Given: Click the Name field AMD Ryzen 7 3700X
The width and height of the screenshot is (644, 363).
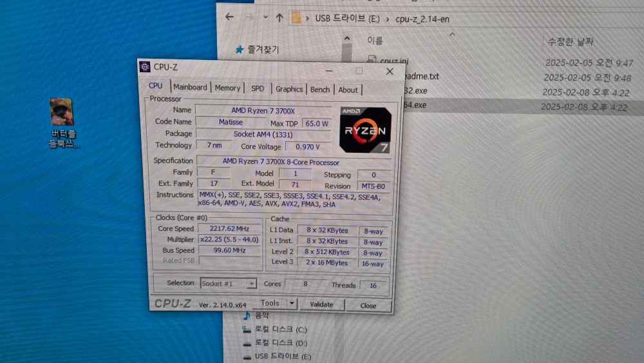Looking at the screenshot, I should coord(263,111).
